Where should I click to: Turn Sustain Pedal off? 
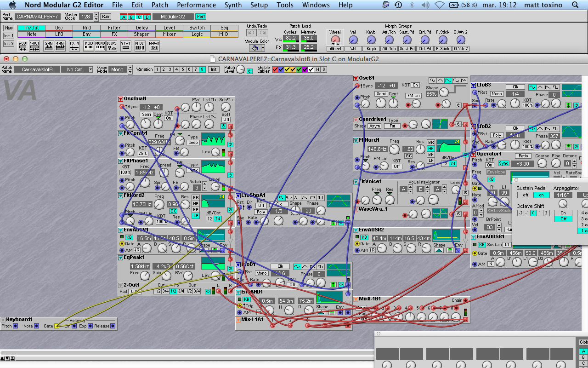click(525, 195)
